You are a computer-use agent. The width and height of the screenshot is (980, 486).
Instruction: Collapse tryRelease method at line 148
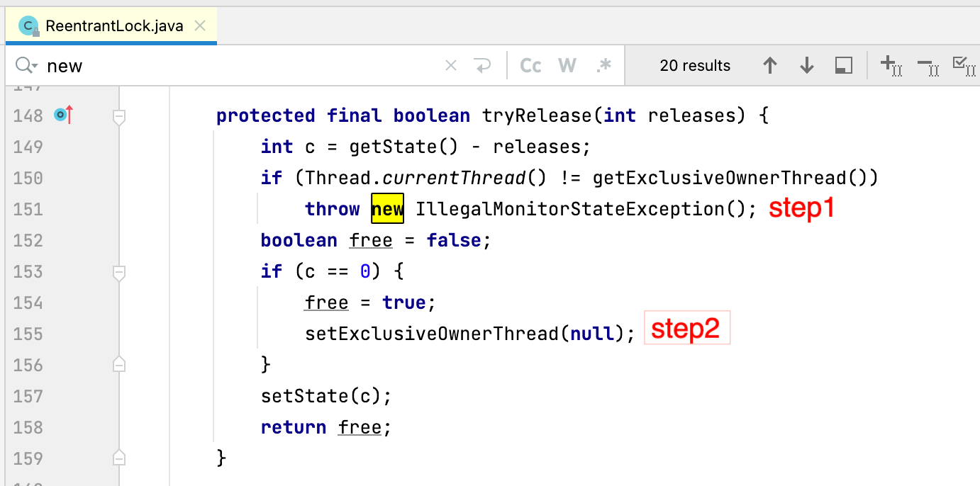pos(119,115)
